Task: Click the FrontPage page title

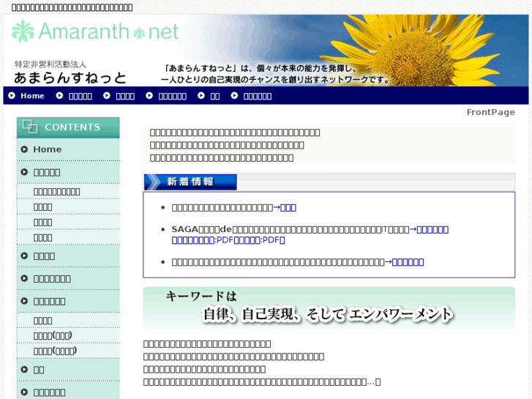Action: (x=490, y=112)
